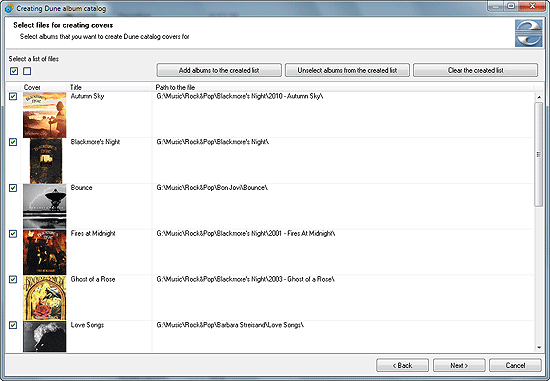Click the path ending with 2001 - Fires At Midnight
550x381 pixels.
(x=246, y=233)
